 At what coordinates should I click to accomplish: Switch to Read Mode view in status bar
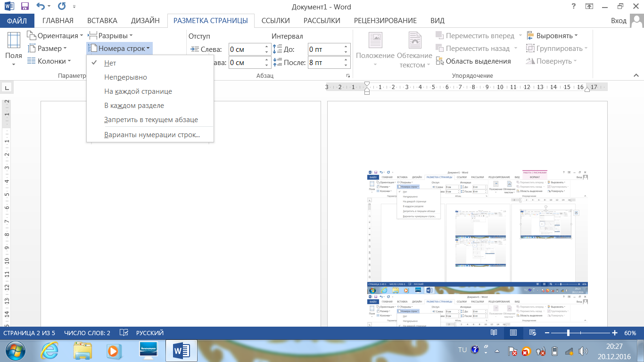click(494, 333)
